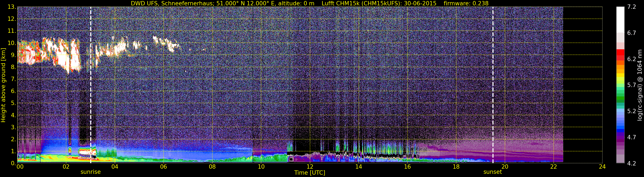Click the x-axis tick label '08'
Viewport: 644px width, 177px height.
(x=212, y=167)
